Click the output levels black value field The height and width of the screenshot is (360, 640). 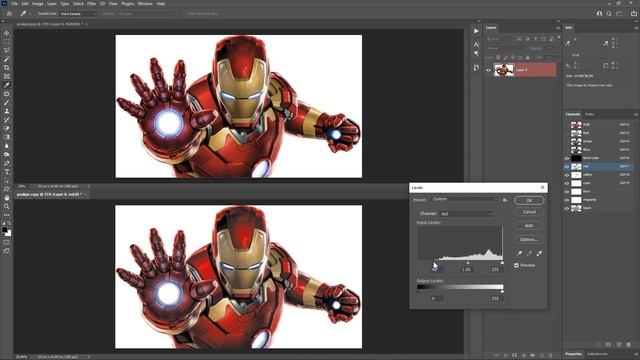[x=436, y=298]
